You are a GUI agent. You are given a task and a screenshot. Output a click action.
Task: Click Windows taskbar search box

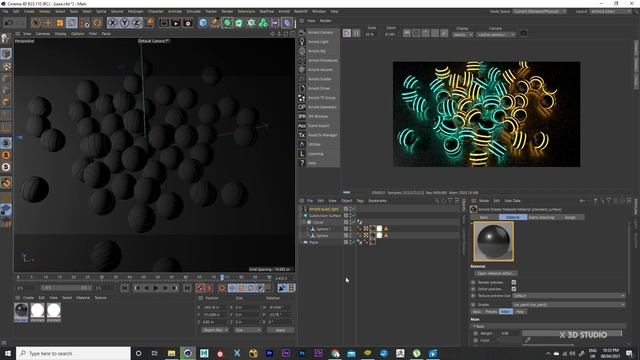[x=73, y=353]
